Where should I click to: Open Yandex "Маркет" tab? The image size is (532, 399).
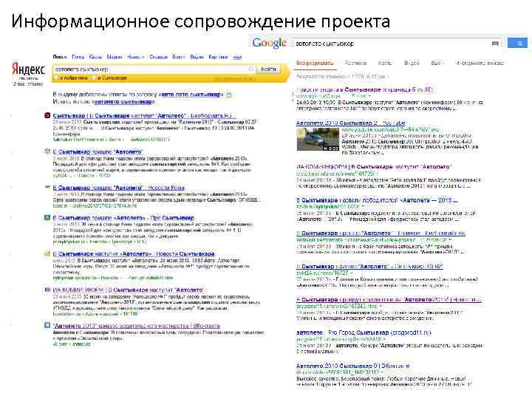point(115,57)
